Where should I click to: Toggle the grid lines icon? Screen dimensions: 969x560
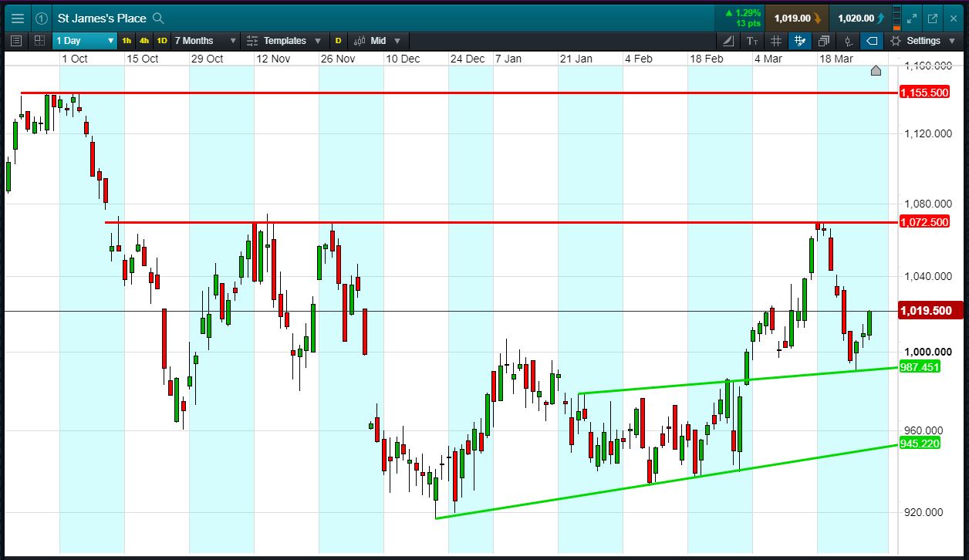coord(776,41)
